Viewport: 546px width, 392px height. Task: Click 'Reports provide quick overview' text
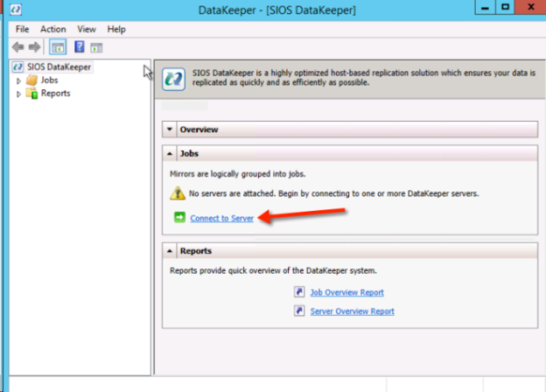(x=273, y=270)
